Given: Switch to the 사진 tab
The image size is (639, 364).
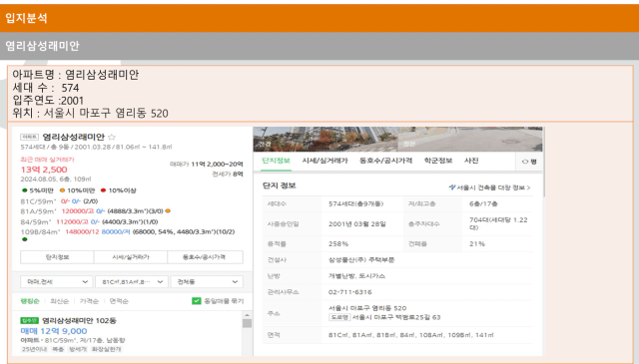Looking at the screenshot, I should [x=471, y=161].
